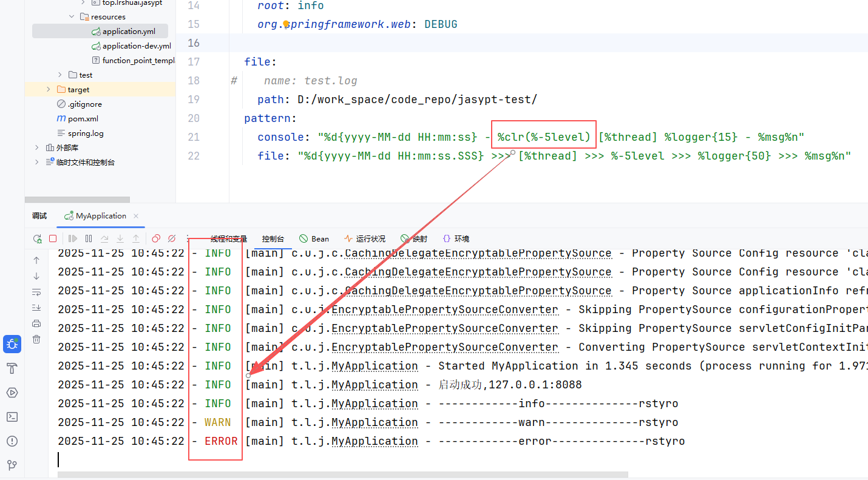Image resolution: width=868 pixels, height=480 pixels.
Task: Click the Rerun MyApplication debug icon
Action: (38, 239)
